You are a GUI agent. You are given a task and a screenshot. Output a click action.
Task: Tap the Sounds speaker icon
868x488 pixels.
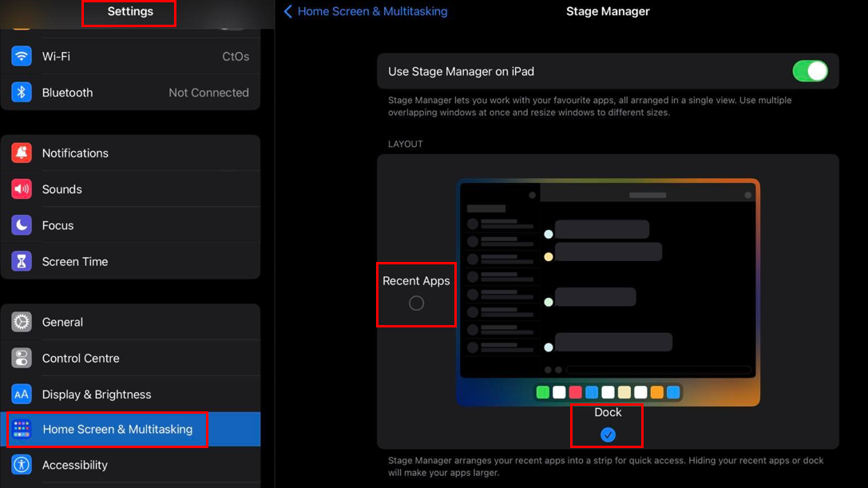coord(22,188)
